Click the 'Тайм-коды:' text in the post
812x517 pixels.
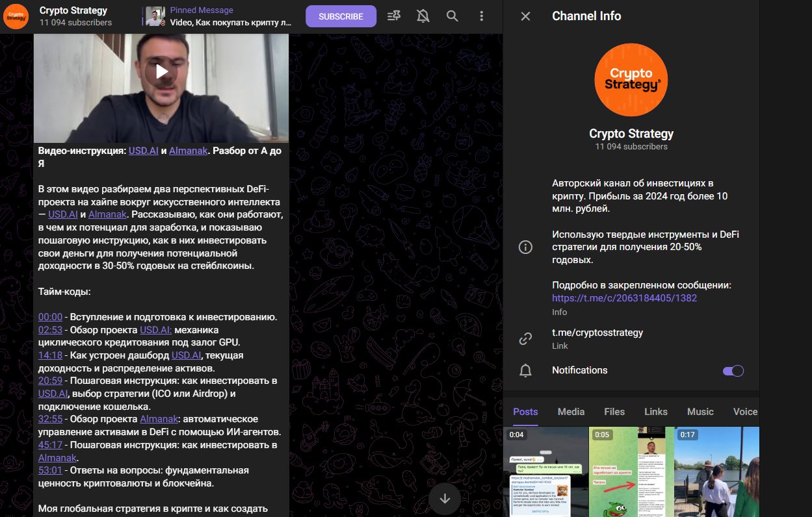64,292
